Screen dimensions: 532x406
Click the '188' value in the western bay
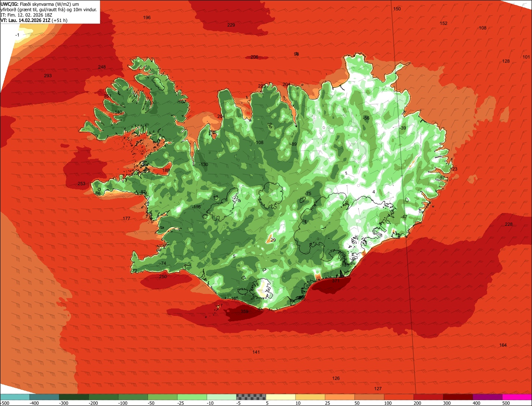pyautogui.click(x=166, y=170)
